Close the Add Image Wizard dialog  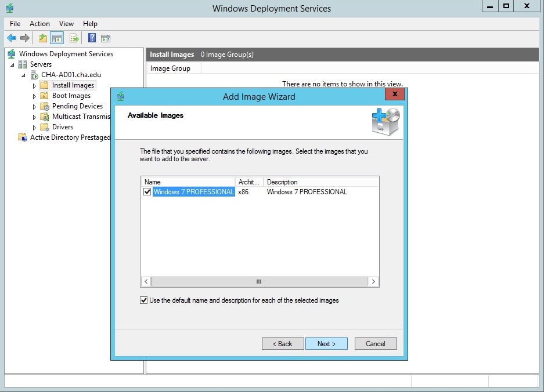[x=395, y=94]
